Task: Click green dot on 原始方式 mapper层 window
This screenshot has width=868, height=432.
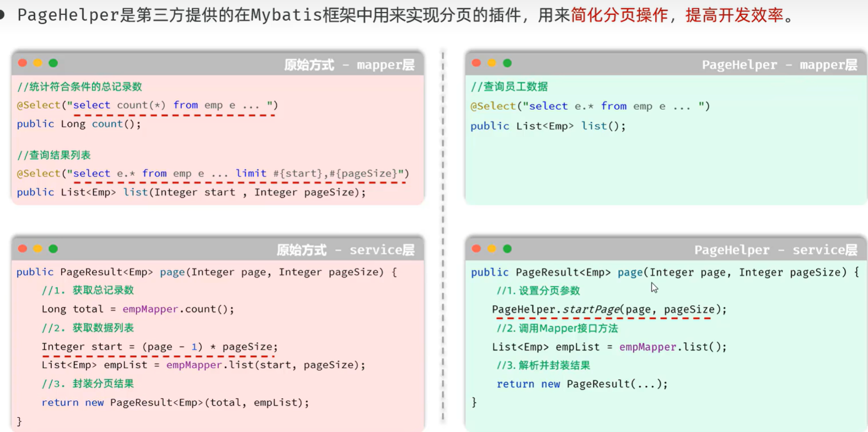Action: [53, 63]
